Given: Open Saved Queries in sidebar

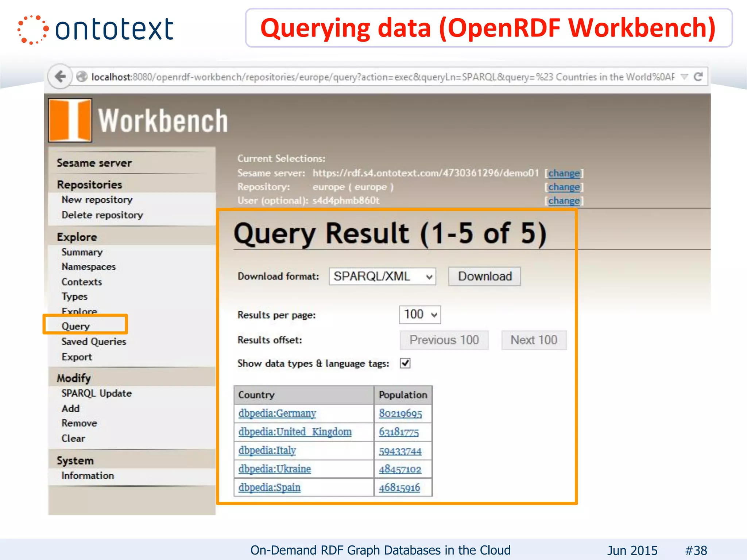Looking at the screenshot, I should (x=94, y=342).
